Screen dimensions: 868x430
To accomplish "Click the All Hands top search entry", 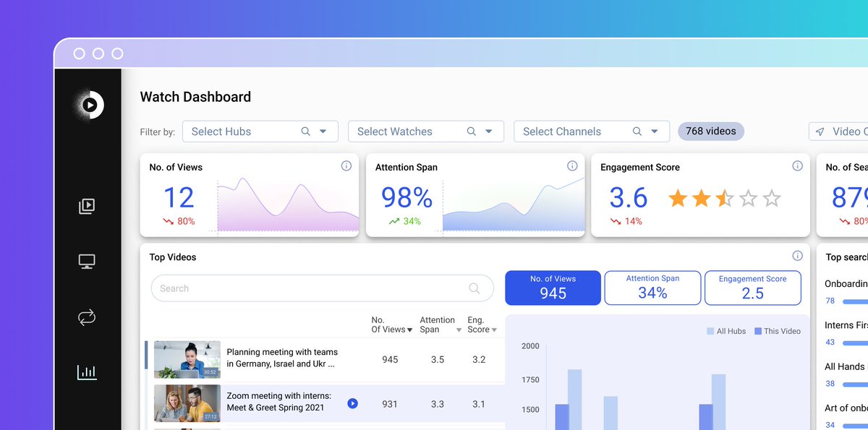I will click(x=845, y=366).
